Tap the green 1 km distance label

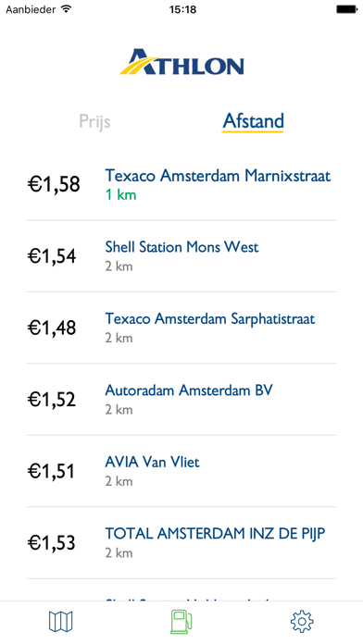click(120, 194)
